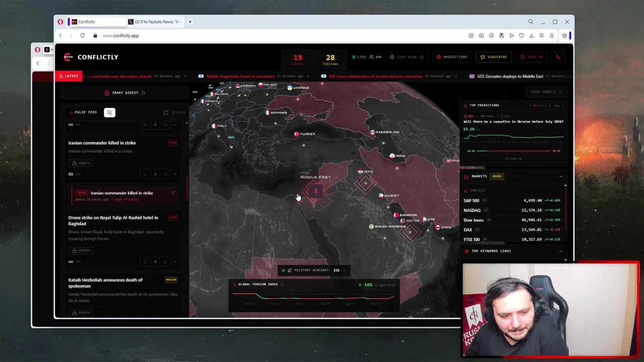Select the Turkey map marker
Image resolution: width=644 pixels, height=362 pixels.
pyautogui.click(x=304, y=134)
